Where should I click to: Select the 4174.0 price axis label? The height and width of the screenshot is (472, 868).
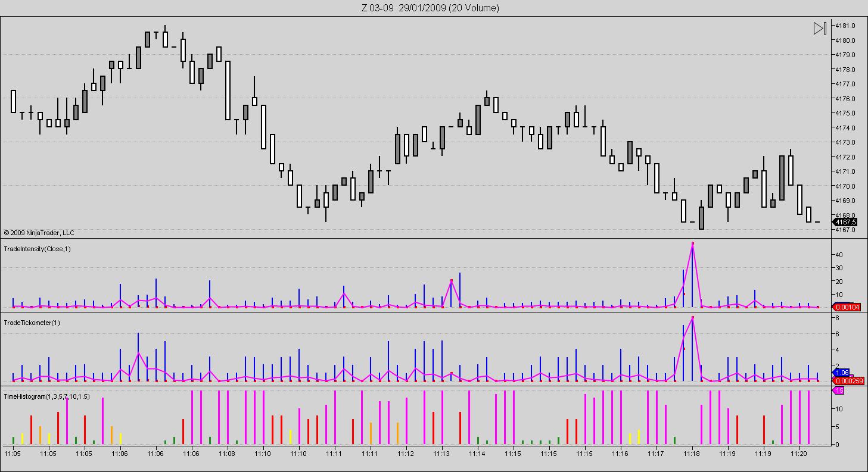point(845,128)
